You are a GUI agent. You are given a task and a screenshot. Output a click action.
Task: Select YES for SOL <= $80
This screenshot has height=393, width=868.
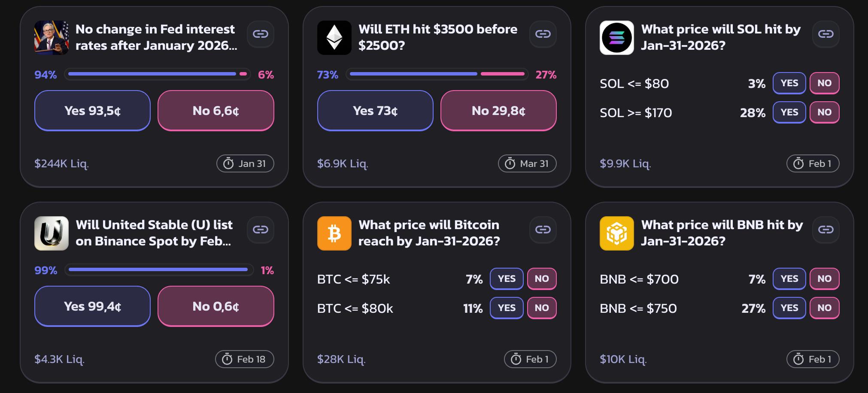point(789,83)
